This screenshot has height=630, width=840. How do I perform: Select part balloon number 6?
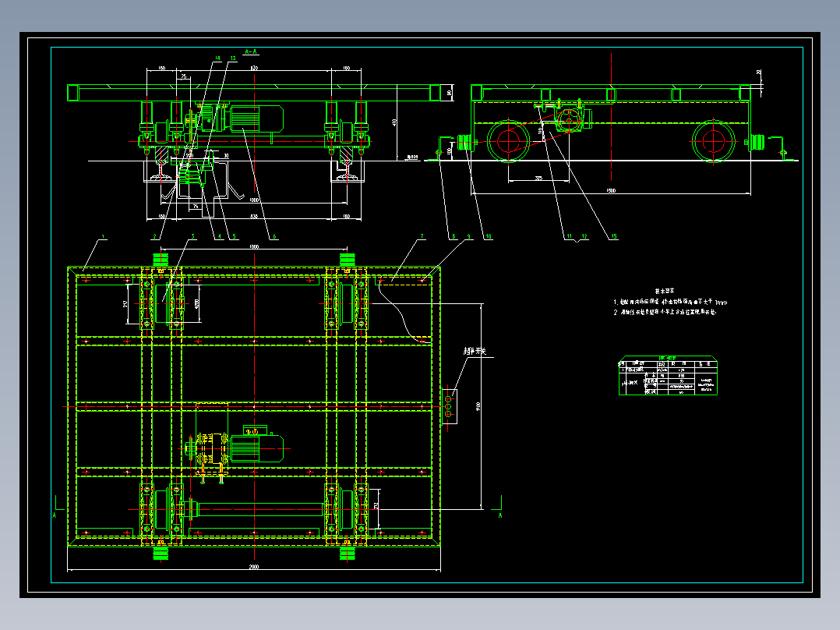click(274, 236)
